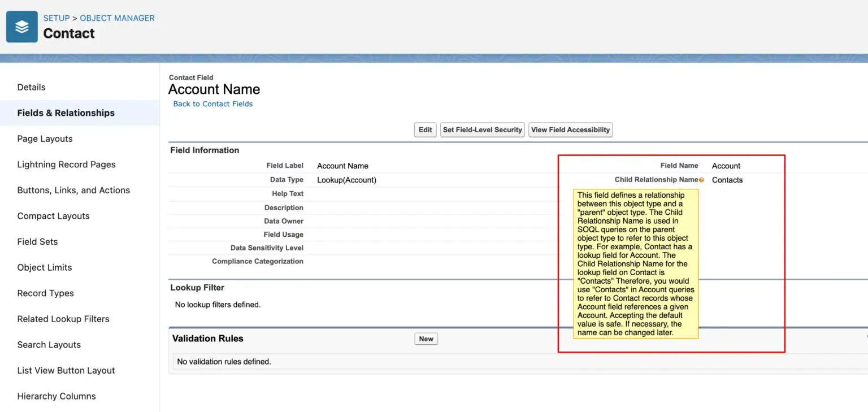Click the Data Owner row label
Screen dimensions: 868x412
pos(284,221)
